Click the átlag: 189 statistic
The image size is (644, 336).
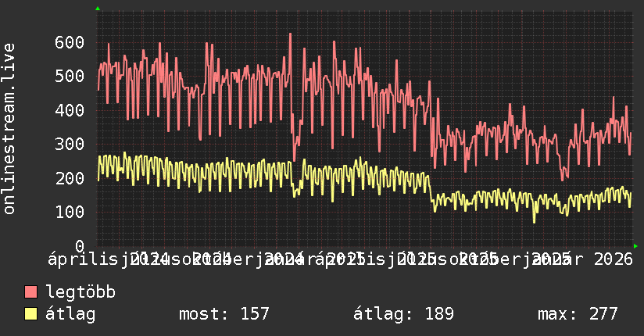[403, 314]
